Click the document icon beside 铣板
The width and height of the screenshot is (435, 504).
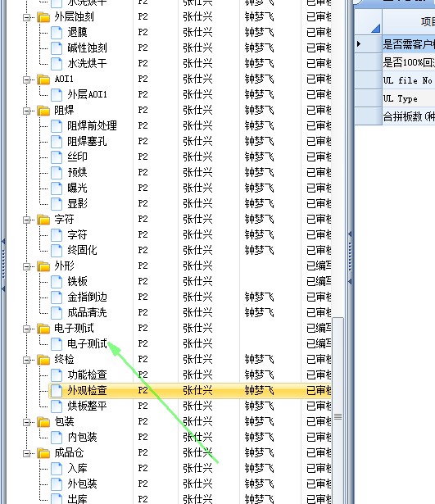(57, 282)
